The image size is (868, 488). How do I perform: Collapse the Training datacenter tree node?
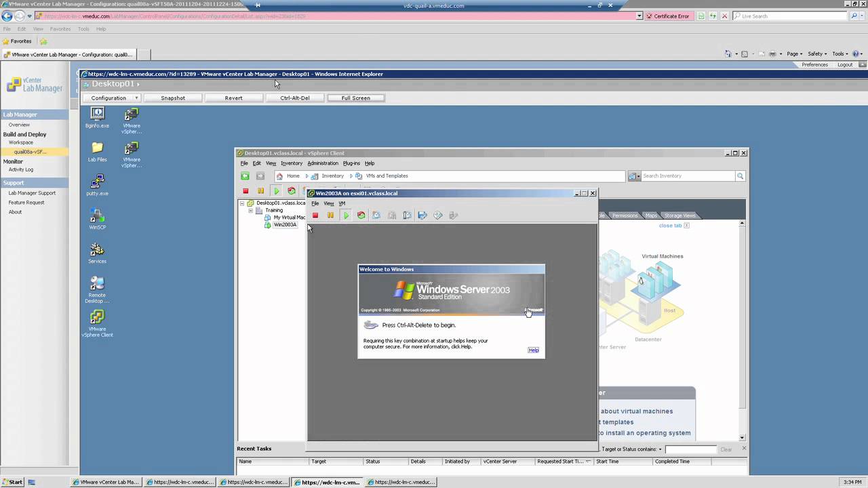point(250,210)
